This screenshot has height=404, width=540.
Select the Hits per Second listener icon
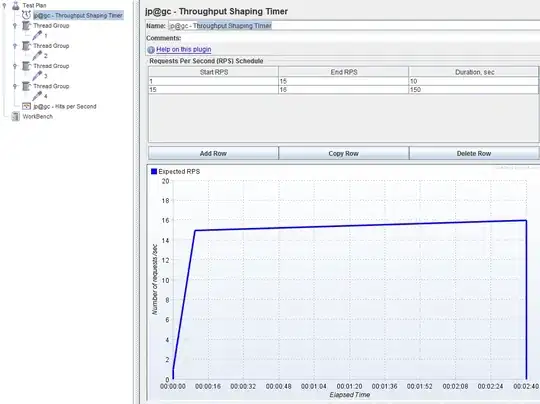[27, 106]
